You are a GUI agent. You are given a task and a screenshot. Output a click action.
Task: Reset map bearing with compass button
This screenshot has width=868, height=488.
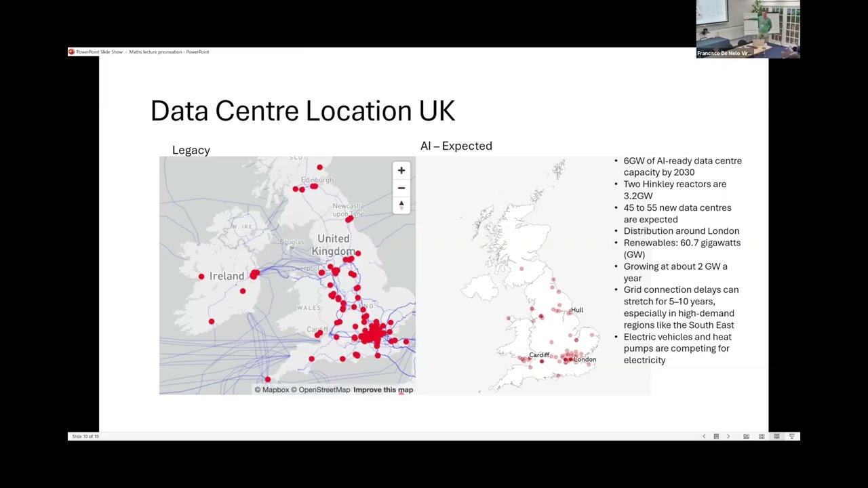pos(401,204)
